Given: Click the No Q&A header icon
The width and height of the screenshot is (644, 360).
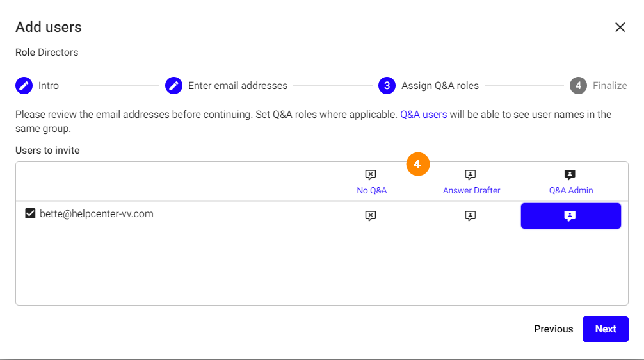Looking at the screenshot, I should [371, 174].
